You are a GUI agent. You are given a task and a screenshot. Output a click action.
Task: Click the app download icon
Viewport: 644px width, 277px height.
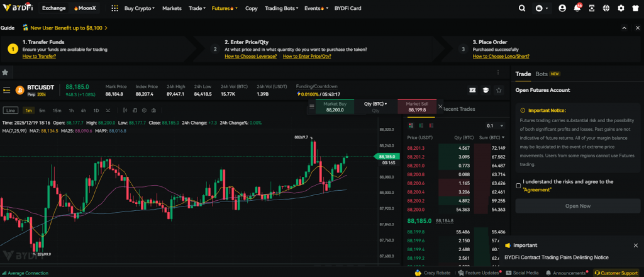(592, 8)
